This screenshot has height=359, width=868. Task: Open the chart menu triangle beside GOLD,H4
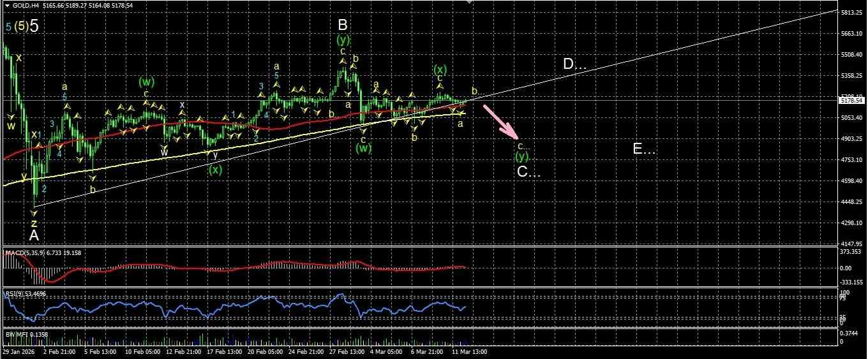pyautogui.click(x=7, y=5)
